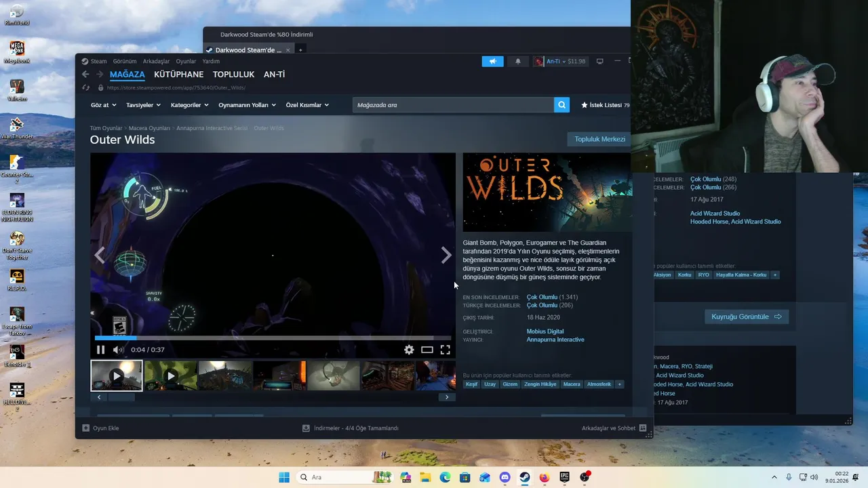This screenshot has height=488, width=868.
Task: Open R.E.P.O. desktop shortcut
Action: click(x=17, y=280)
